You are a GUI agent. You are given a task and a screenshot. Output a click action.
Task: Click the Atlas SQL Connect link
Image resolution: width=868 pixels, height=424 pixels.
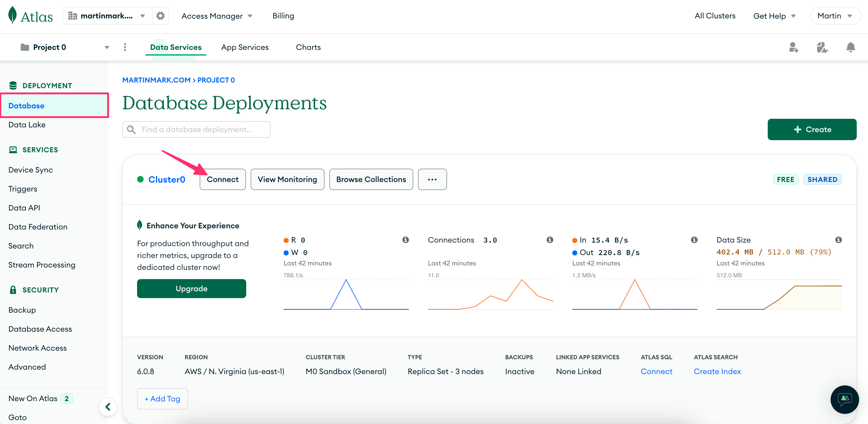[x=656, y=371]
